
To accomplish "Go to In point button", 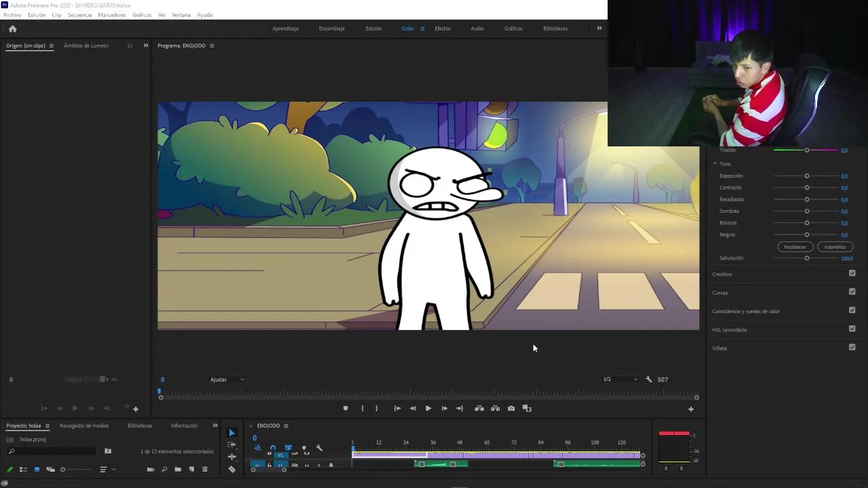I will tap(397, 408).
